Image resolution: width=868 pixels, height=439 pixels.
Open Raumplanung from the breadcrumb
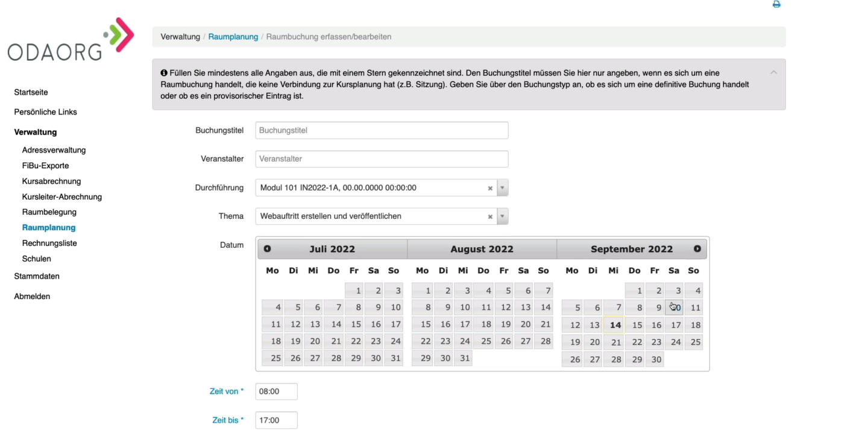coord(233,36)
